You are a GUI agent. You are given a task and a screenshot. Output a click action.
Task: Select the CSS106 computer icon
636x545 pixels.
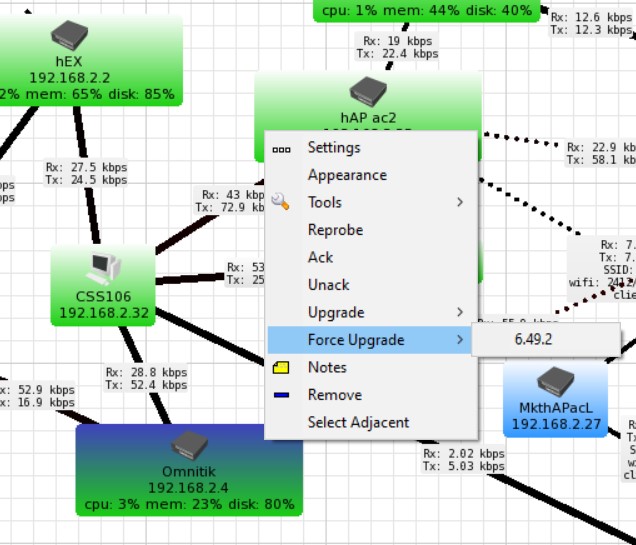click(x=103, y=269)
